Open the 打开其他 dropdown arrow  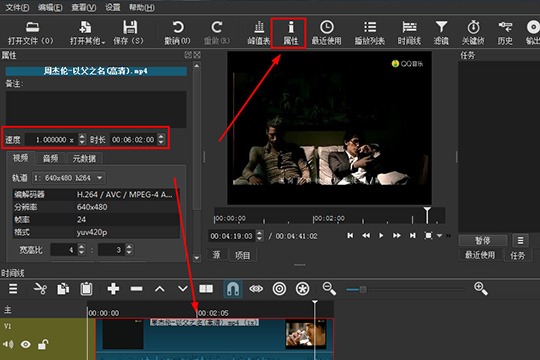click(103, 42)
